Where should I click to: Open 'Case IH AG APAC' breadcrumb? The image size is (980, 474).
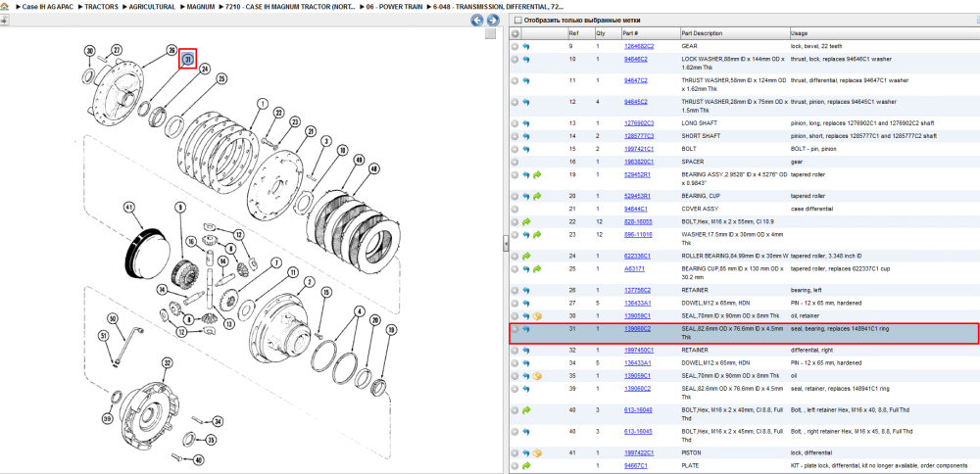coord(47,7)
